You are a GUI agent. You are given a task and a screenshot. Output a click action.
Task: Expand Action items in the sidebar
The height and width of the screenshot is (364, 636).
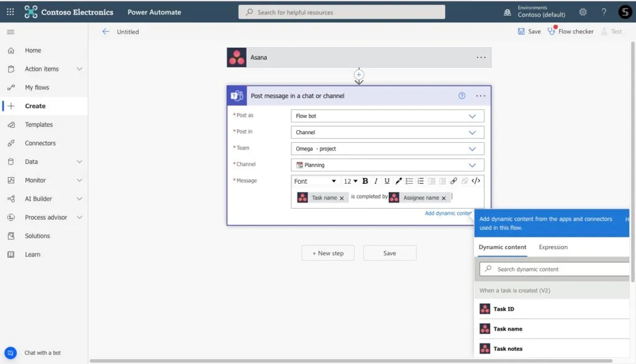[x=79, y=69]
